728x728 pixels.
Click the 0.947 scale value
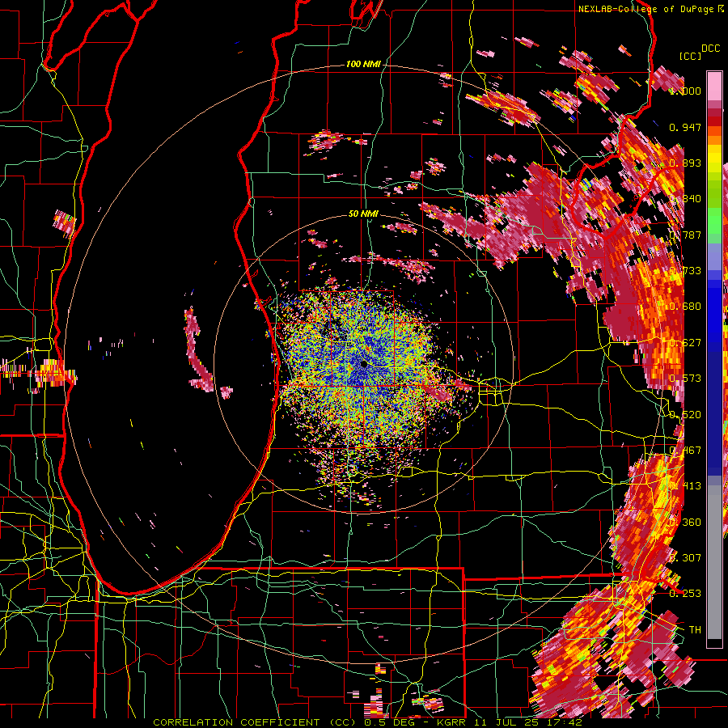point(685,127)
